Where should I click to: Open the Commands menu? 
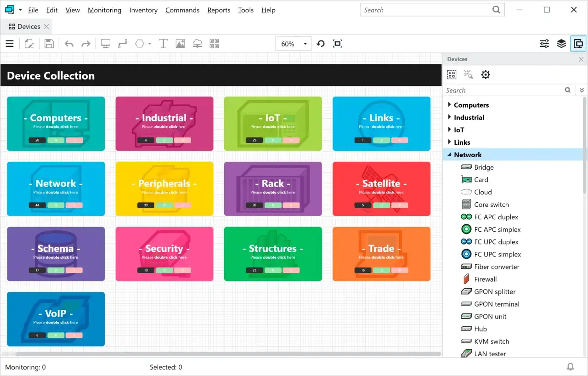click(182, 10)
